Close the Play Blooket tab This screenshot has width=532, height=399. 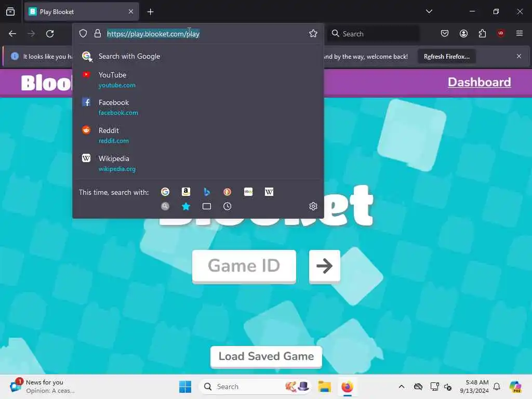131,11
